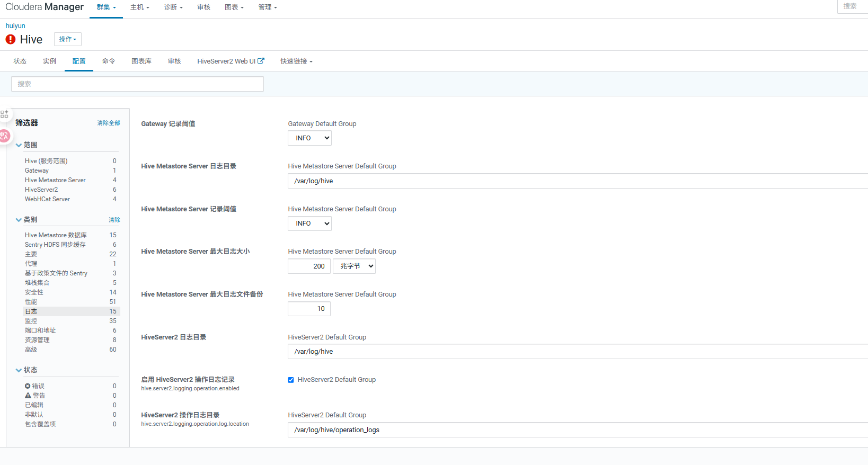Viewport: 868px width, 465px height.
Task: Filter by 非默认 status
Action: (34, 415)
